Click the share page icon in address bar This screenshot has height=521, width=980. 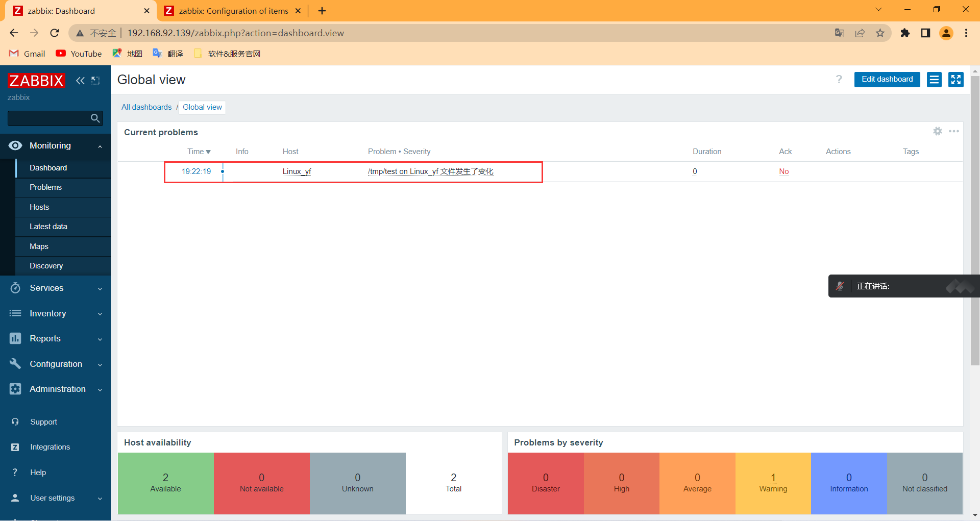(860, 33)
